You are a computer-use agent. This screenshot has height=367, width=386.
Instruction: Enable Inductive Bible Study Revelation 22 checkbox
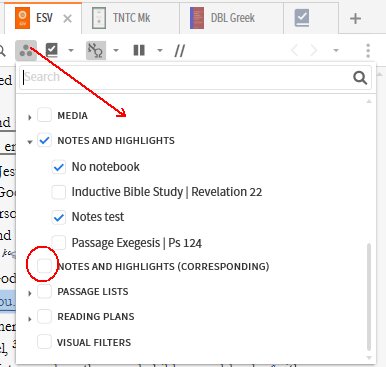pos(59,192)
